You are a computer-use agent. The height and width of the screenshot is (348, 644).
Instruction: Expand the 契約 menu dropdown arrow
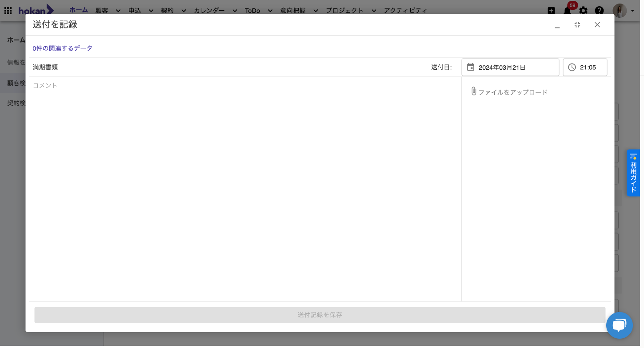(184, 11)
